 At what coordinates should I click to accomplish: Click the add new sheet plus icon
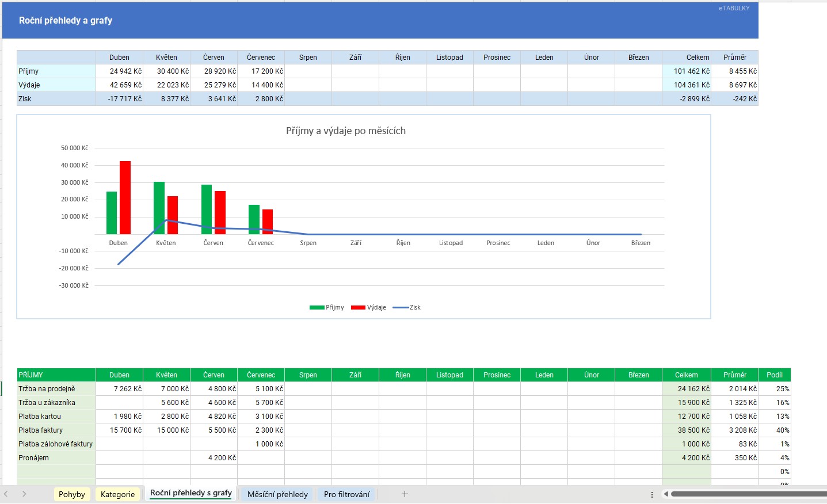point(405,494)
